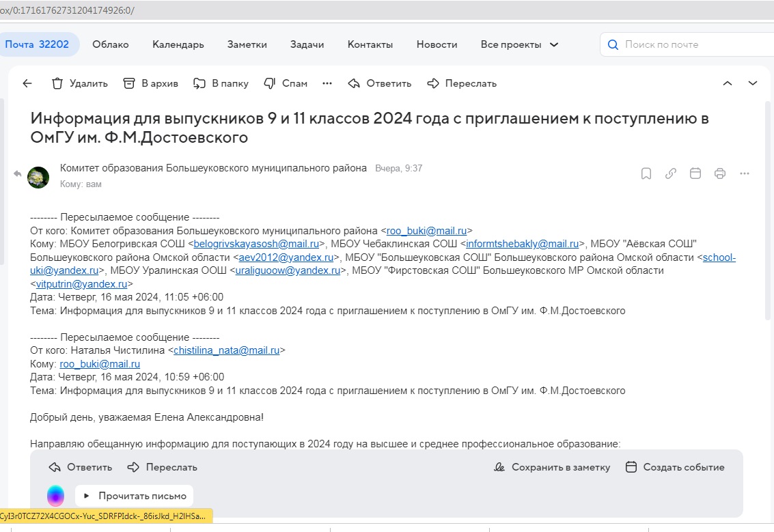Bookmark the email with the flag icon

click(x=646, y=173)
